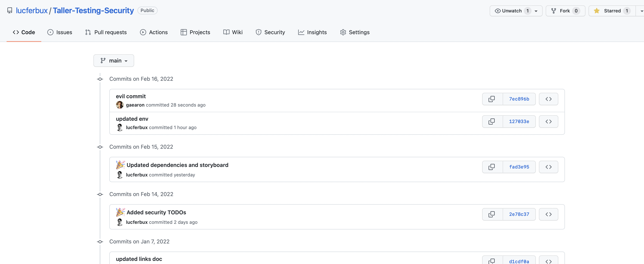The height and width of the screenshot is (264, 644).
Task: Fork this repository
Action: click(565, 11)
